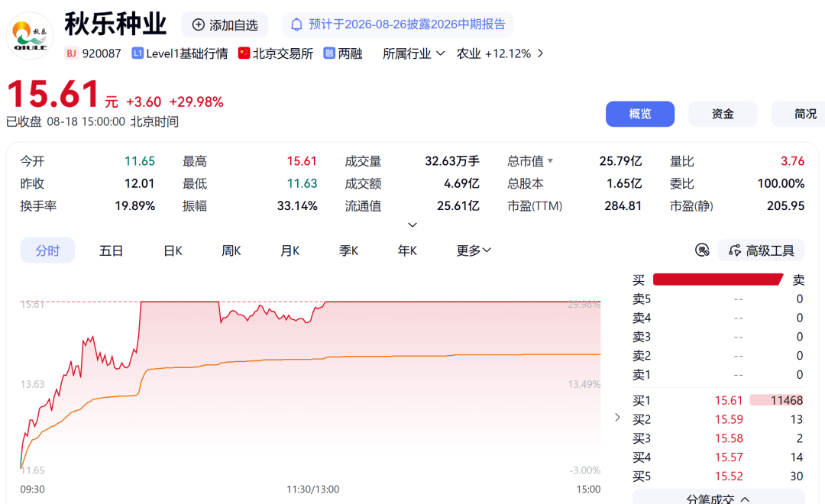This screenshot has width=825, height=504.
Task: Switch to the 周K chart tab
Action: (x=231, y=250)
